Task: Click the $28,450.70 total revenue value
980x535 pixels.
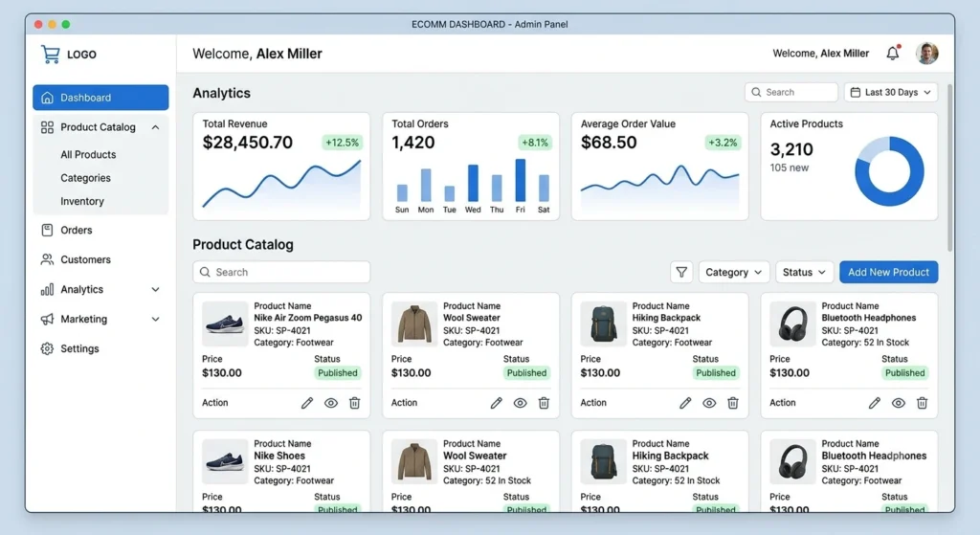Action: [248, 143]
